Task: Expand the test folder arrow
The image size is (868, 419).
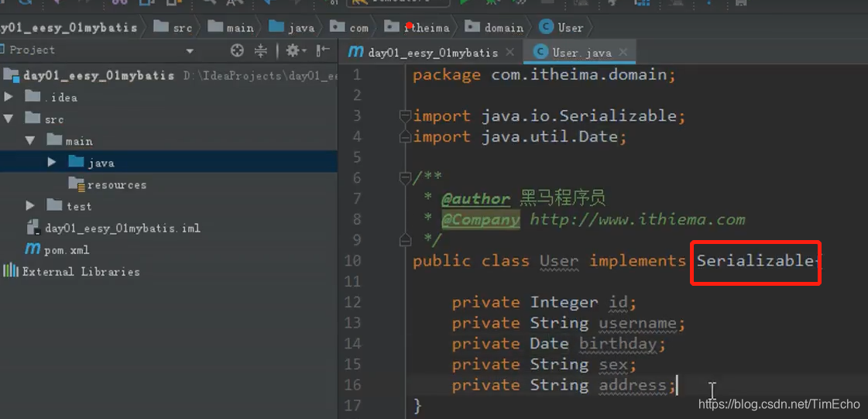Action: 30,206
